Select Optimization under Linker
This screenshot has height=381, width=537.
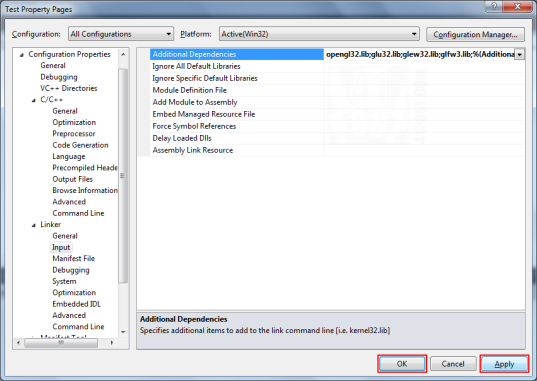click(x=74, y=293)
